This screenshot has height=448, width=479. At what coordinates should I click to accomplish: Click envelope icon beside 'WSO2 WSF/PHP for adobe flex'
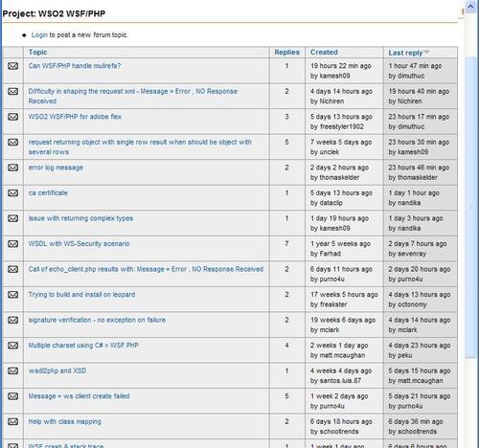(x=12, y=117)
